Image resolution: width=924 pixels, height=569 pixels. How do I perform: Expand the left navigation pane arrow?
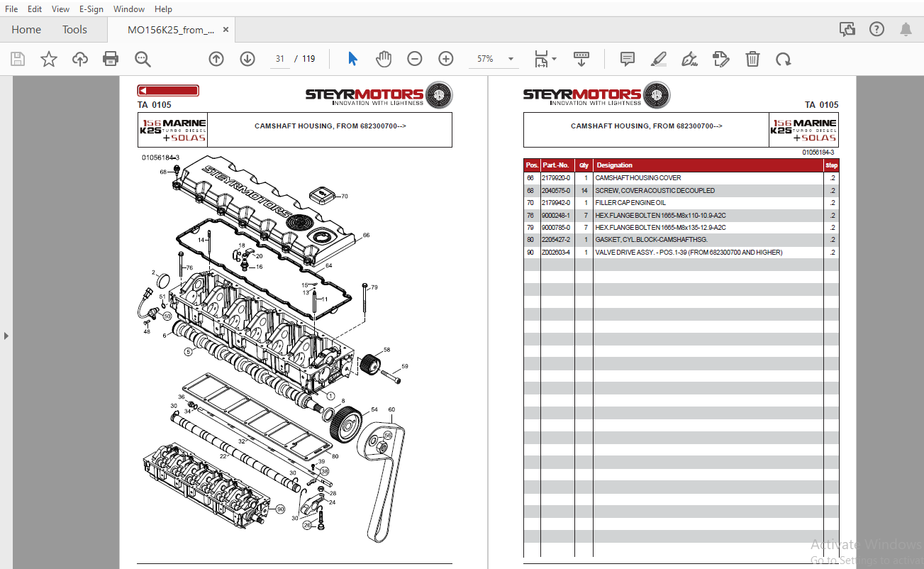[x=6, y=336]
